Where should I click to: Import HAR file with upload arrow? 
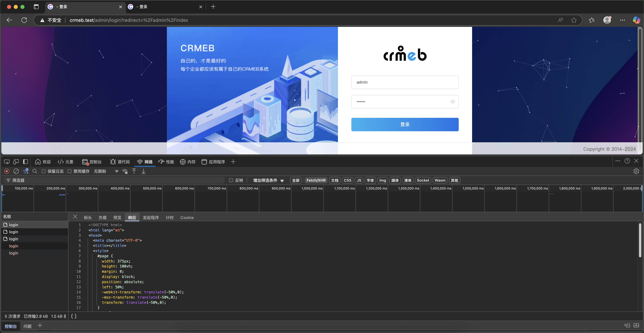tap(134, 171)
